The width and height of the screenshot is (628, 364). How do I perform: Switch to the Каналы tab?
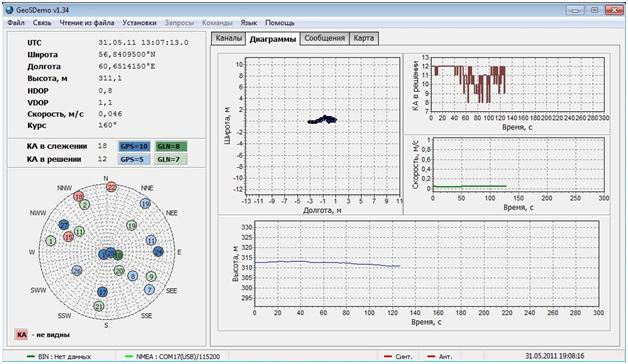tap(228, 38)
